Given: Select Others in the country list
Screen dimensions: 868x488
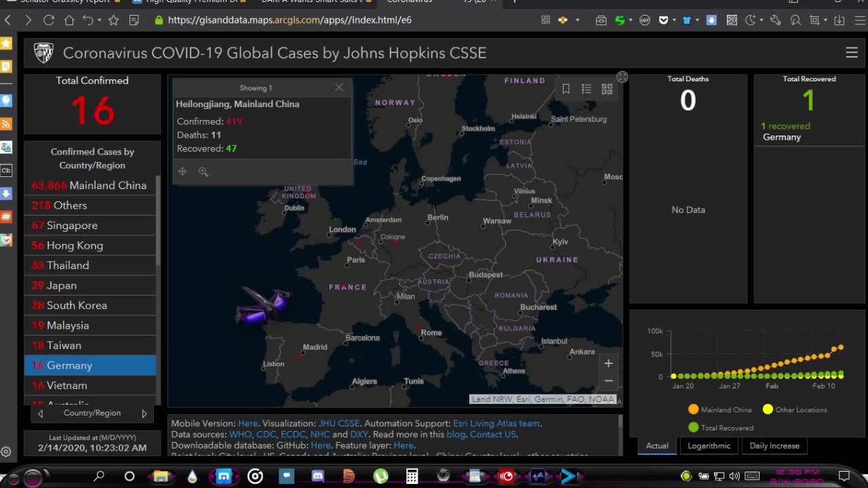Looking at the screenshot, I should point(90,205).
